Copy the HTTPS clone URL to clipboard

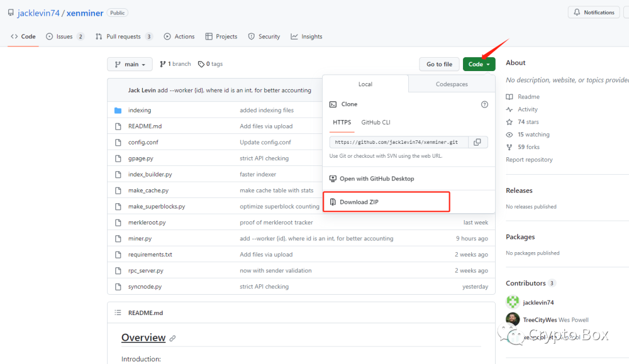click(x=478, y=142)
